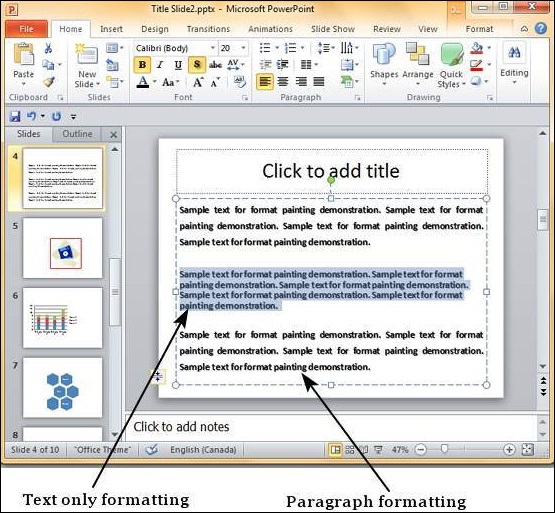
Task: Reset slide using the Reset icon
Action: click(113, 65)
